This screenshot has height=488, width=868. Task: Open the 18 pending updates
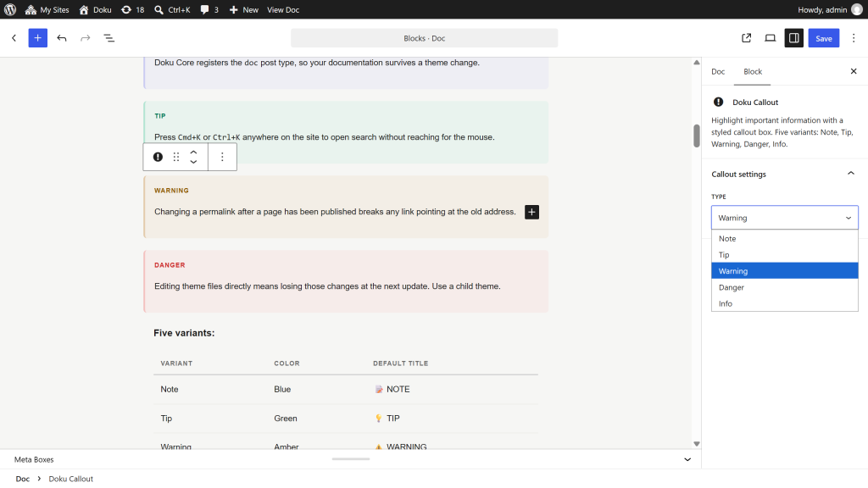[133, 9]
